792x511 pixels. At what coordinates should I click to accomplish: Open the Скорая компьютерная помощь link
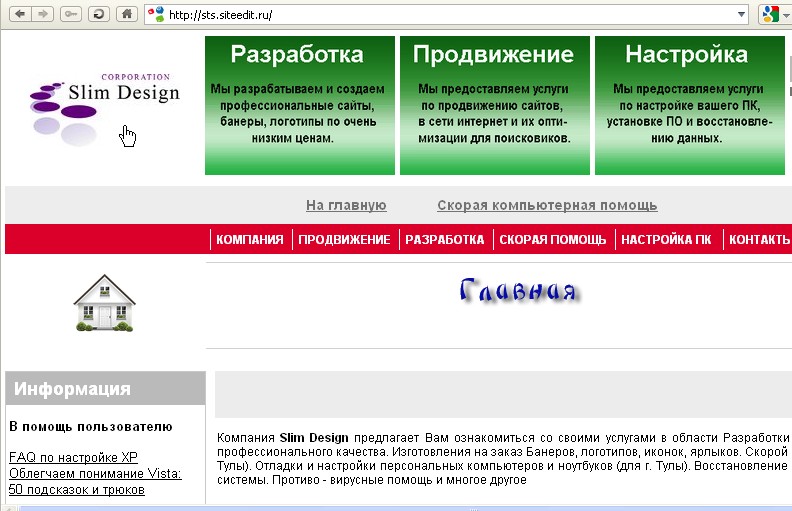pyautogui.click(x=547, y=205)
